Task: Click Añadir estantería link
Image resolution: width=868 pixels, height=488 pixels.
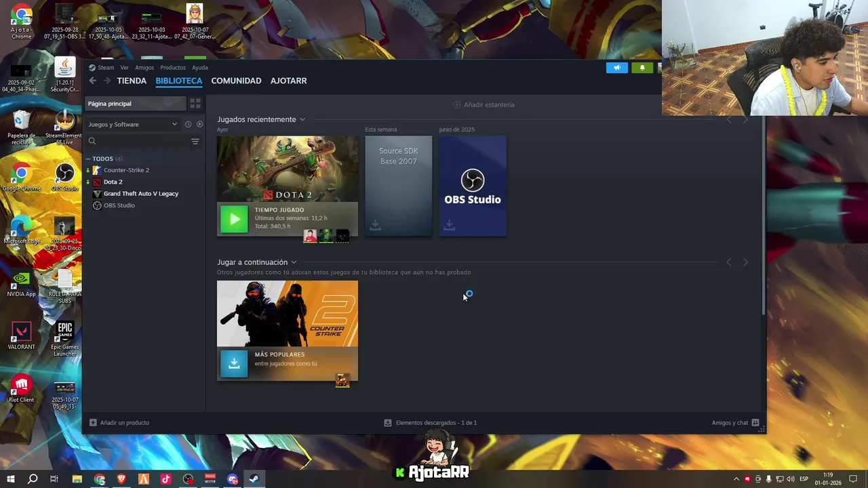Action: point(489,105)
